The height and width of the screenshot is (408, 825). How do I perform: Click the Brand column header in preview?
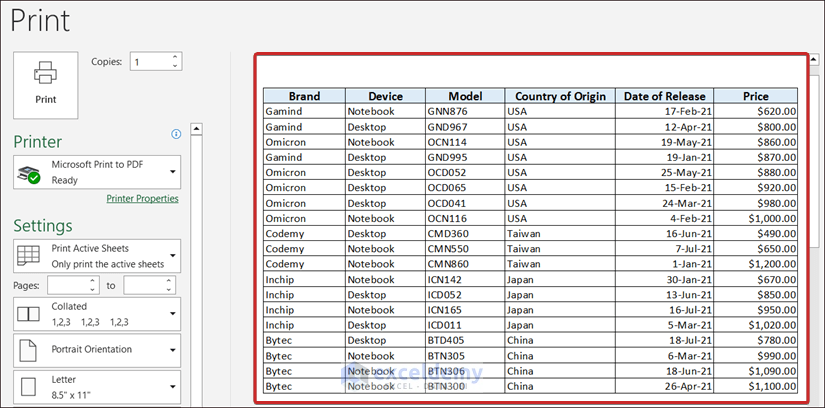pyautogui.click(x=304, y=96)
